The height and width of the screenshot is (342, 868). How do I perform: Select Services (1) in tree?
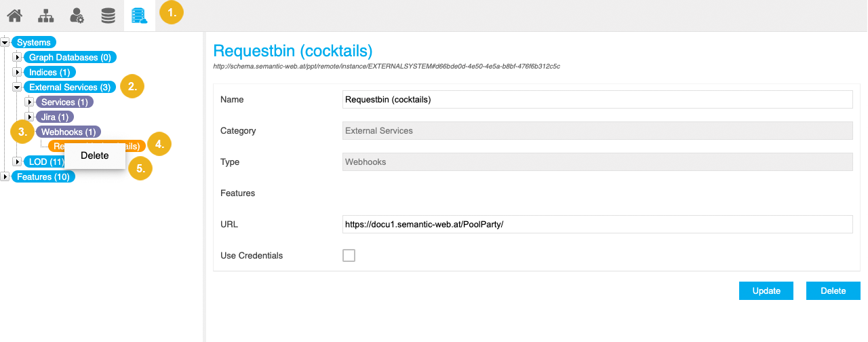coord(64,102)
